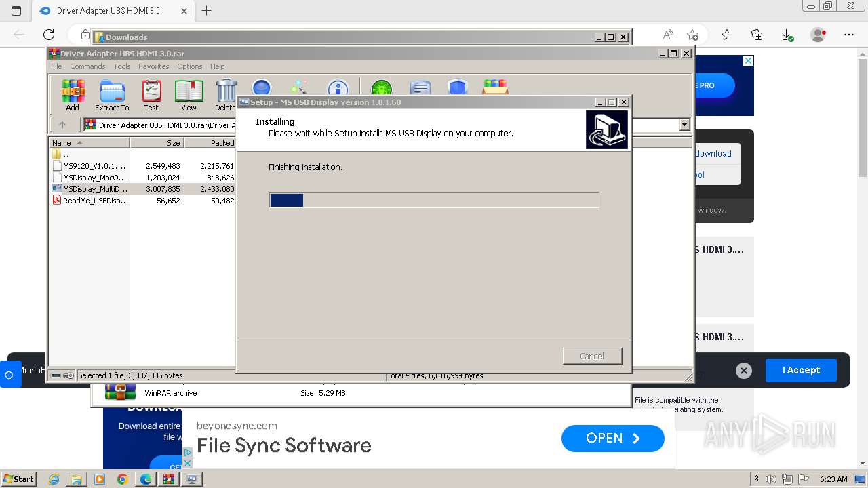Open a new Edge tab

[x=206, y=10]
